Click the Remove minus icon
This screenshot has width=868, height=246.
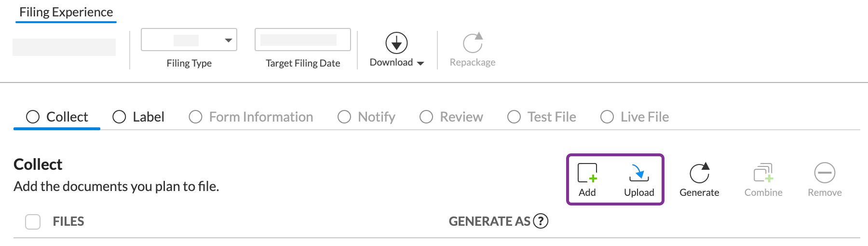(x=825, y=173)
